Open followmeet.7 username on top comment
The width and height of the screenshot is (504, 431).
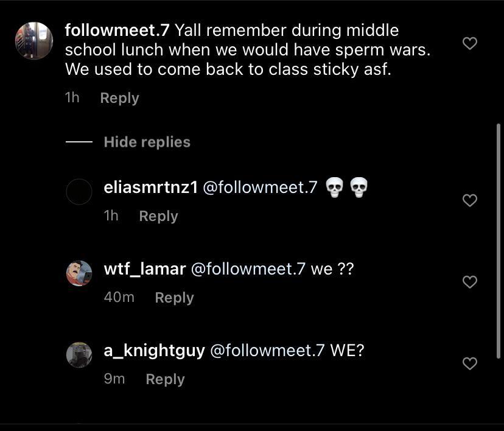(x=117, y=30)
